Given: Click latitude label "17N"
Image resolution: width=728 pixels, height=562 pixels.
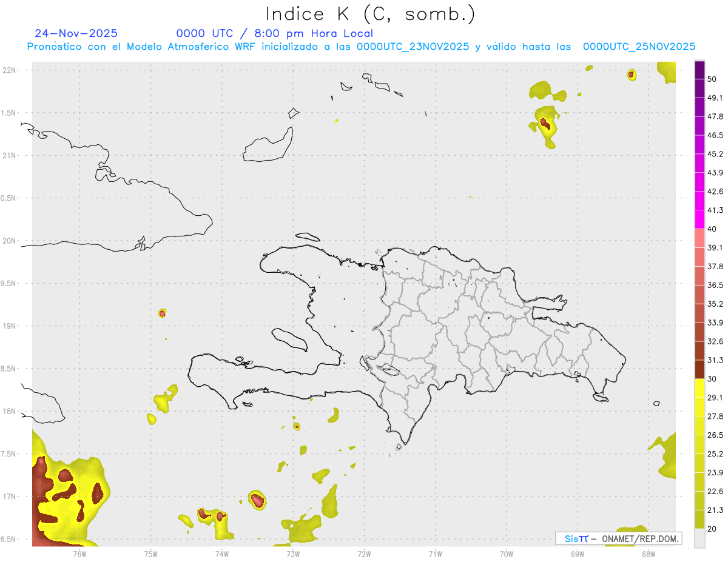Looking at the screenshot, I should tap(10, 497).
